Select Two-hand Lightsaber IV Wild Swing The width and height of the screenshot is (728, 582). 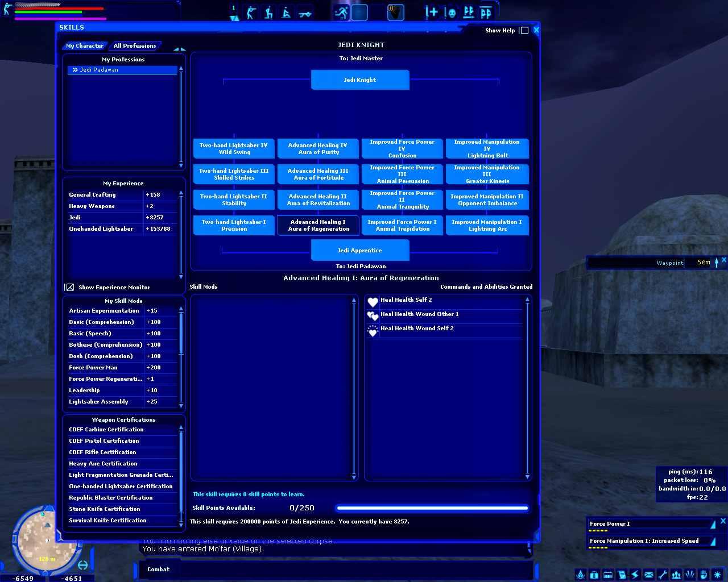tap(234, 149)
